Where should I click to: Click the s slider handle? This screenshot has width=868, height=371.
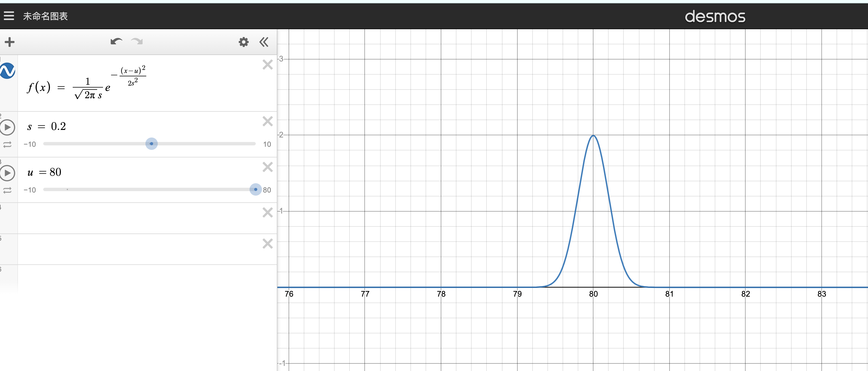pyautogui.click(x=151, y=144)
